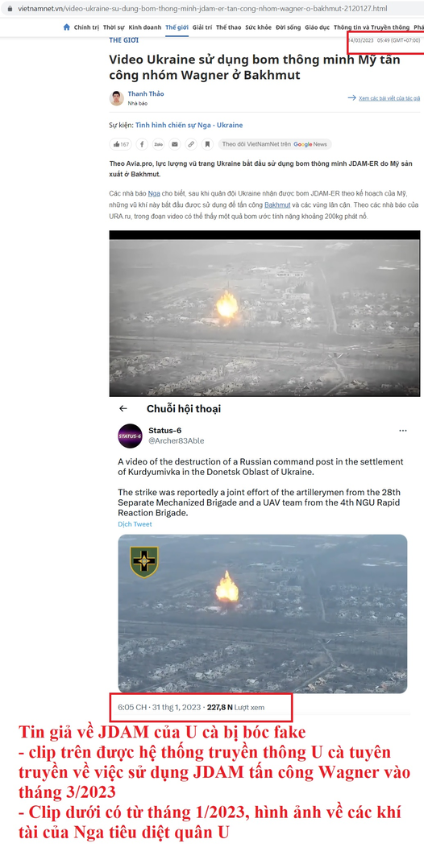This screenshot has height=868, width=424.
Task: Copy article link with chain icon
Action: [x=191, y=144]
